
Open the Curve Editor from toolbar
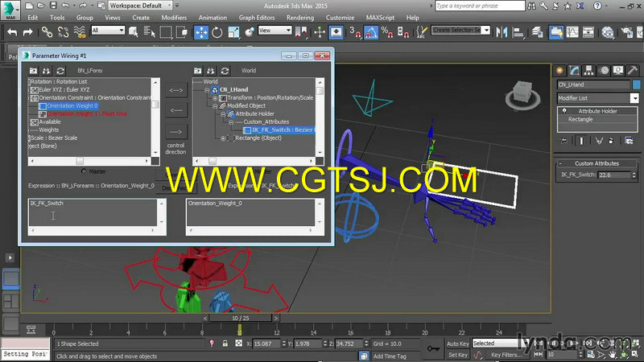tap(572, 32)
